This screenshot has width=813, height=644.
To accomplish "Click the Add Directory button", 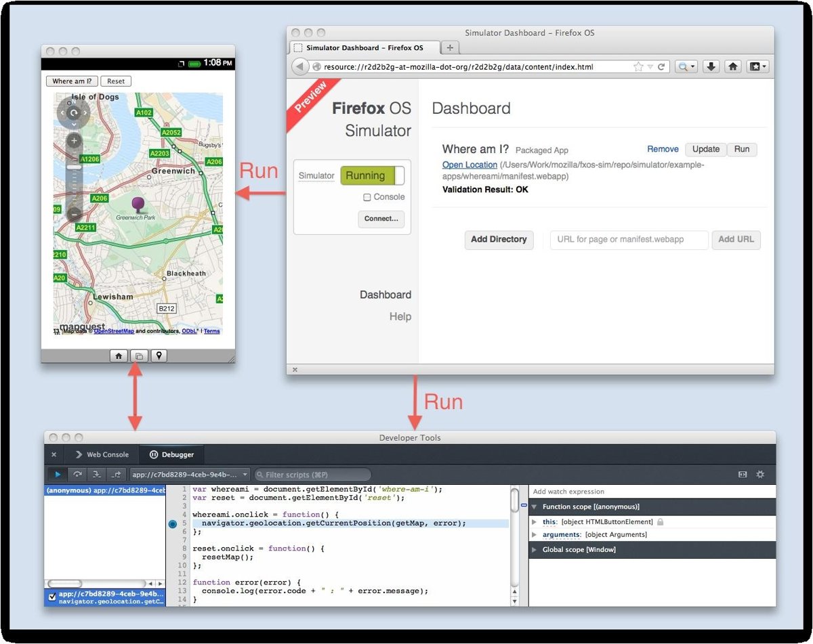I will tap(499, 240).
